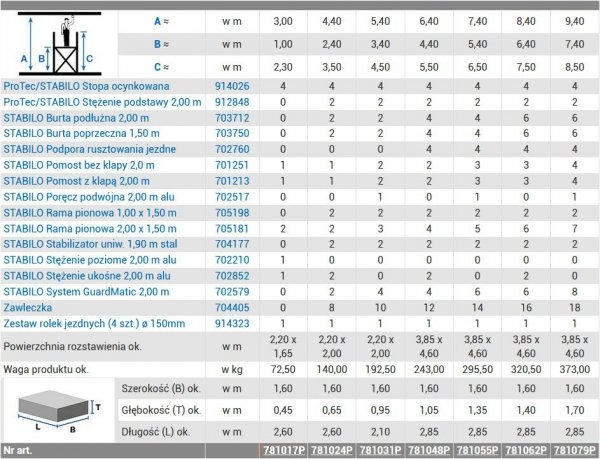Screen dimensions: 600x459
Task: Open STABILO Burta poprzeczna 1,50 m link
Action: 82,134
